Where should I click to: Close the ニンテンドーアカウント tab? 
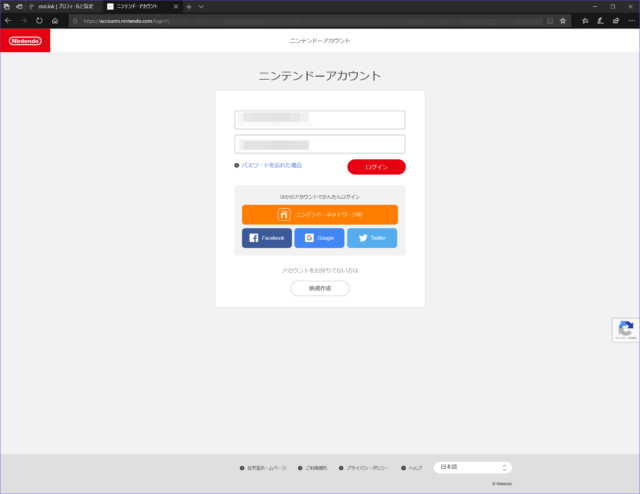click(176, 7)
